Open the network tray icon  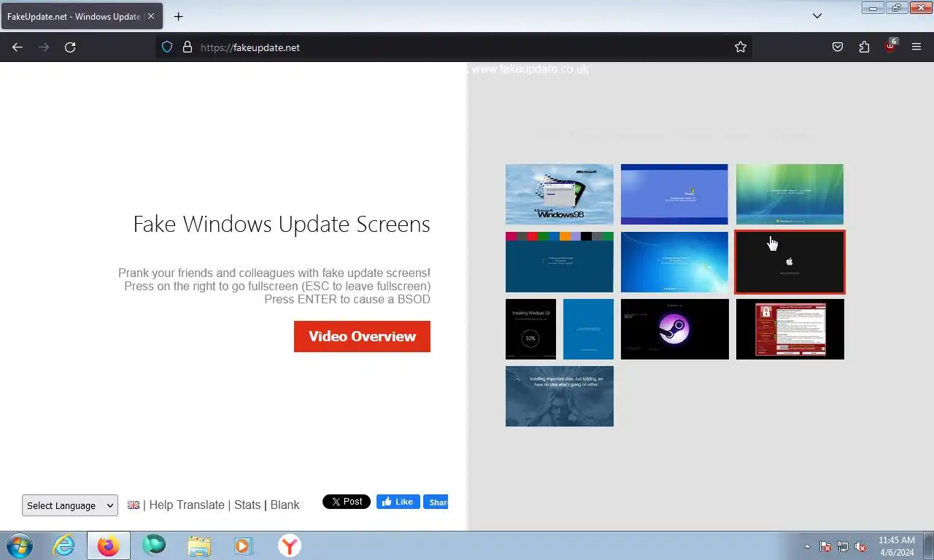[843, 546]
